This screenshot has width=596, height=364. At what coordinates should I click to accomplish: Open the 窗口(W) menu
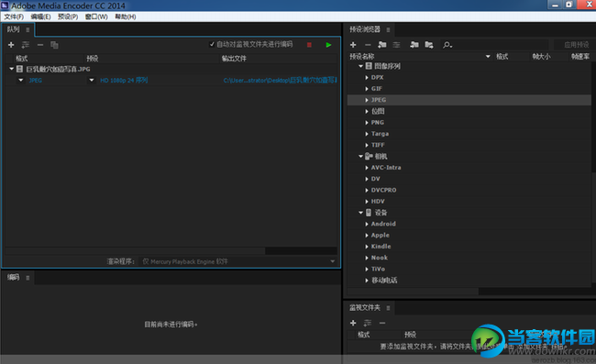tap(96, 17)
